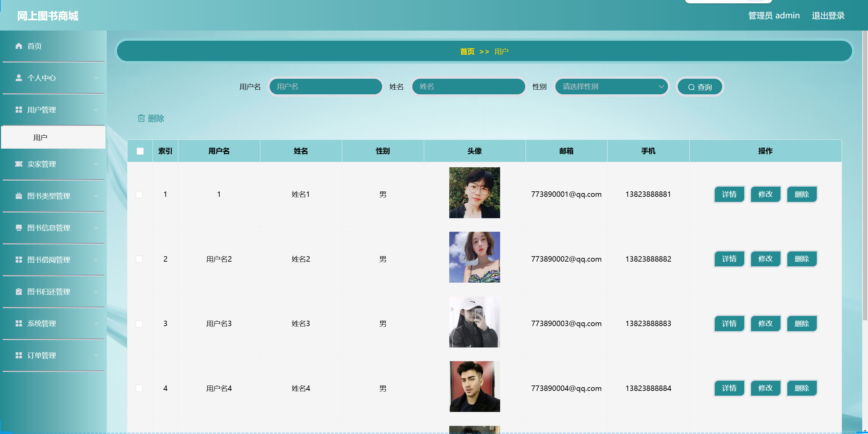Viewport: 868px width, 434px height.
Task: Expand 图书归还管理 with its chevron
Action: coord(96,291)
